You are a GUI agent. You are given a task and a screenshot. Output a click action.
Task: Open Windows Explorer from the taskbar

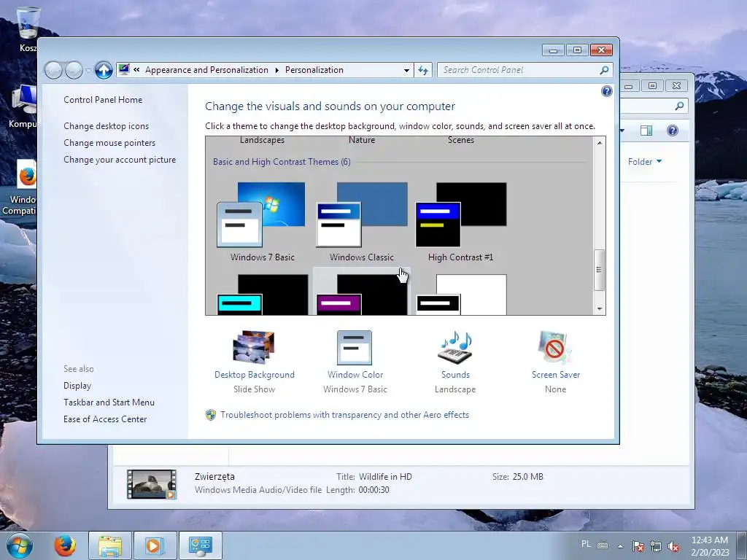point(110,545)
